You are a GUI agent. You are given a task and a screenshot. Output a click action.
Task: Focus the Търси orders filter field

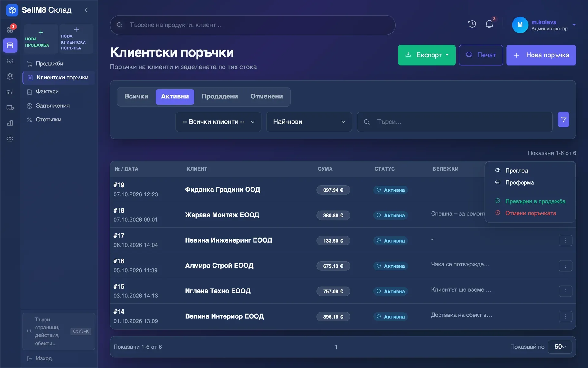[x=454, y=122]
